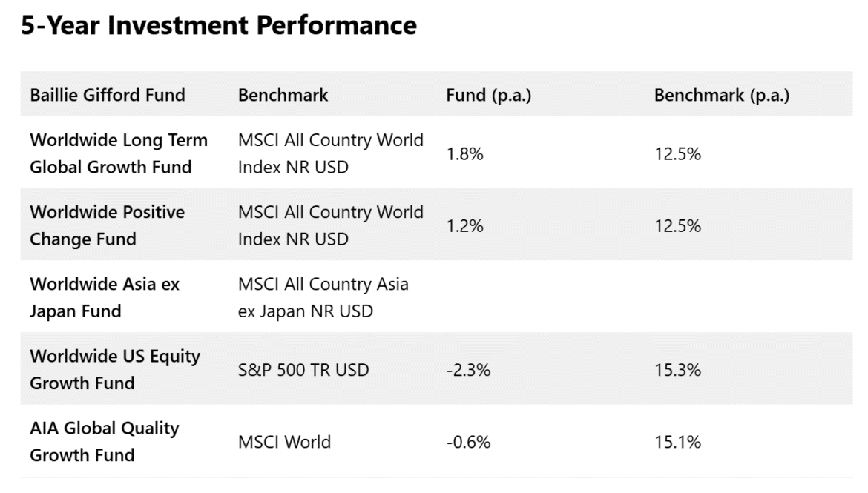Select AIA Global Quality Growth Fund cell
868x493 pixels.
(105, 441)
